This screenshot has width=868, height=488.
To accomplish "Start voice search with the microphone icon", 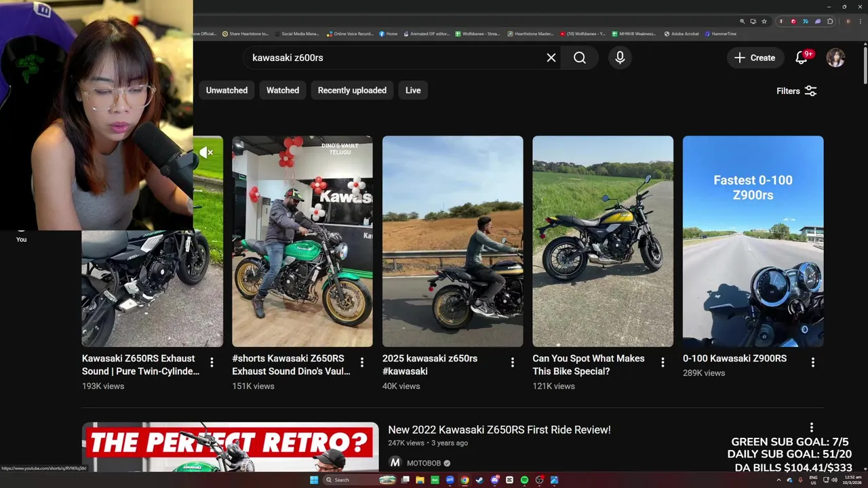I will 620,58.
